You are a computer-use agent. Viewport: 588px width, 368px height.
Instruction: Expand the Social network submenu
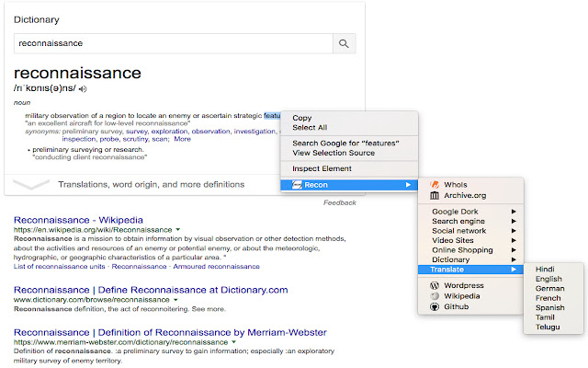pyautogui.click(x=470, y=231)
